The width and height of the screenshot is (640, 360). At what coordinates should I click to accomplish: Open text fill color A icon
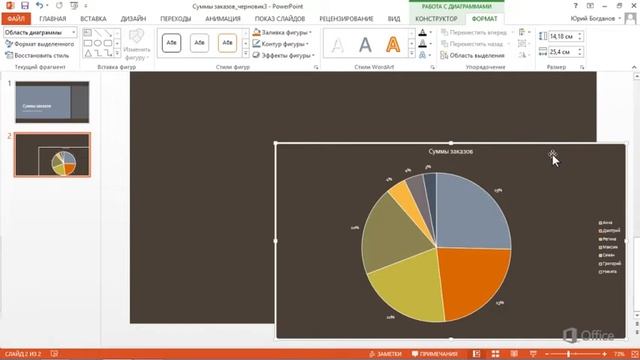point(422,32)
